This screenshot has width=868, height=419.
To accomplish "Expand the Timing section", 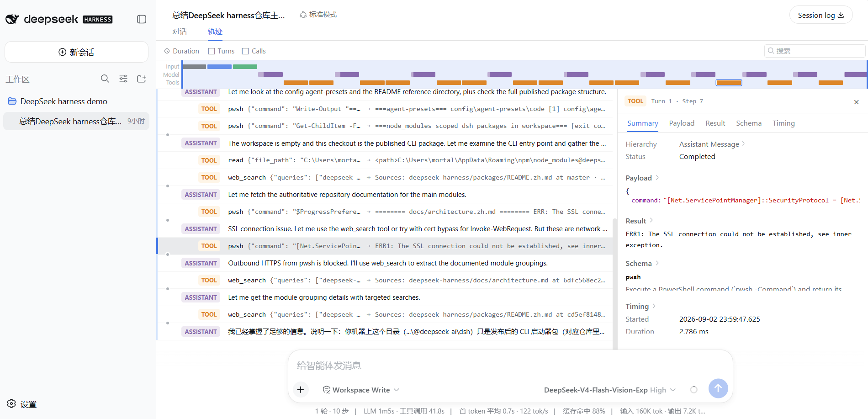I will 641,306.
